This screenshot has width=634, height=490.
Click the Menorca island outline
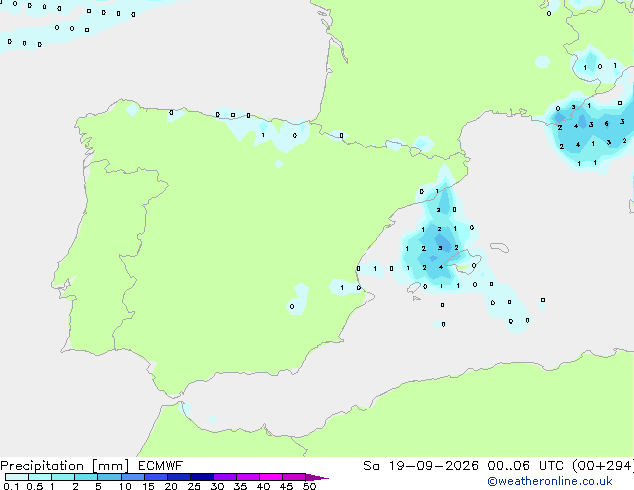499,247
